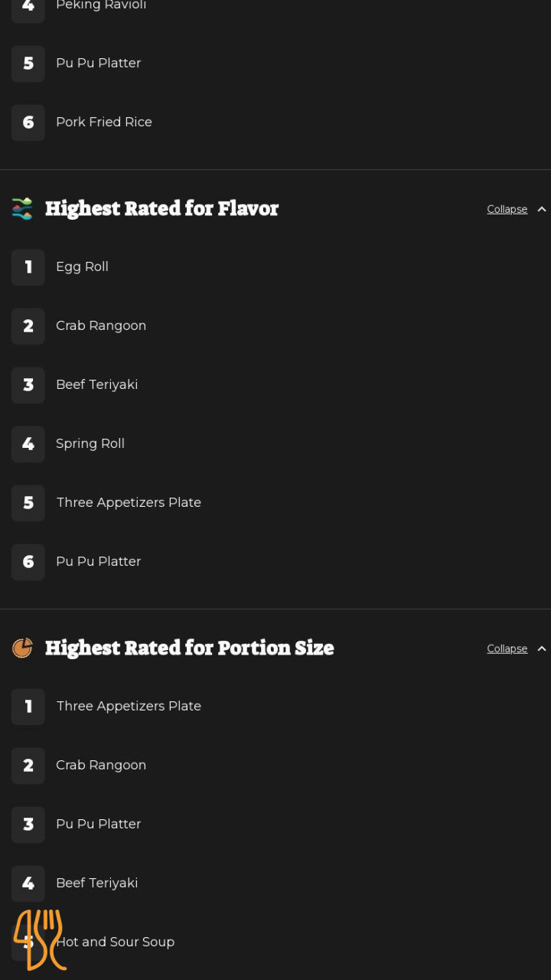The height and width of the screenshot is (980, 551).
Task: Open Pu Pu Platter in Portion Size list
Action: click(x=99, y=824)
